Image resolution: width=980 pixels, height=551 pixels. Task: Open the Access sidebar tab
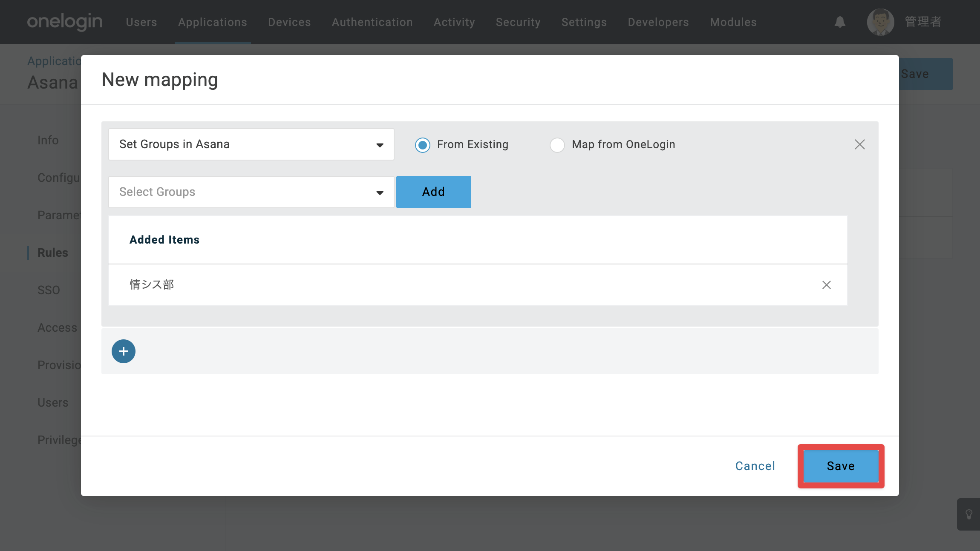click(x=58, y=327)
